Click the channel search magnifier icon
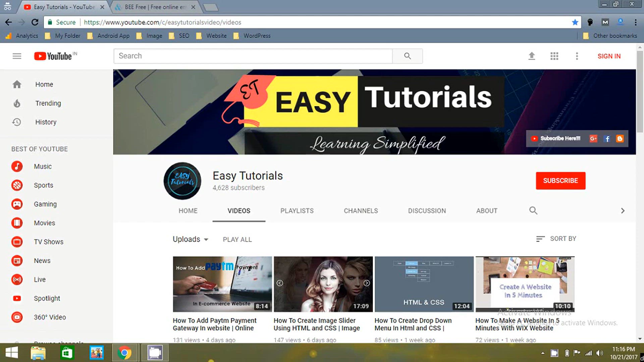 coord(533,210)
